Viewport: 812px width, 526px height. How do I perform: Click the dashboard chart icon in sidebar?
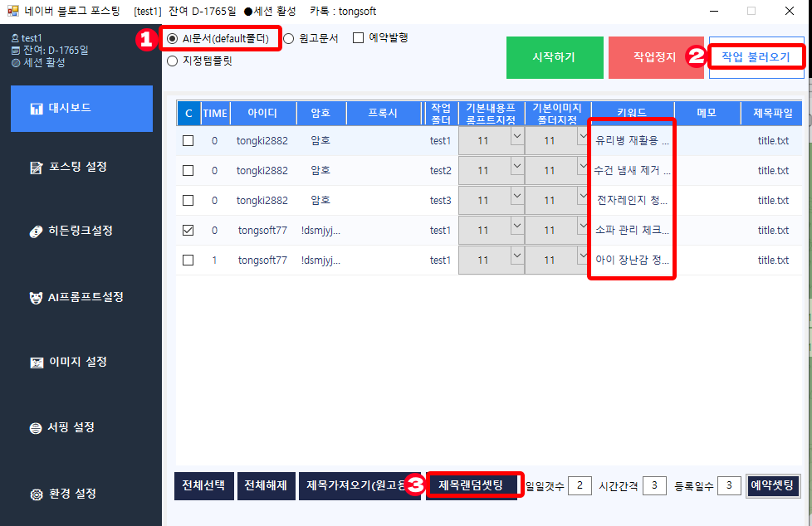[x=37, y=109]
